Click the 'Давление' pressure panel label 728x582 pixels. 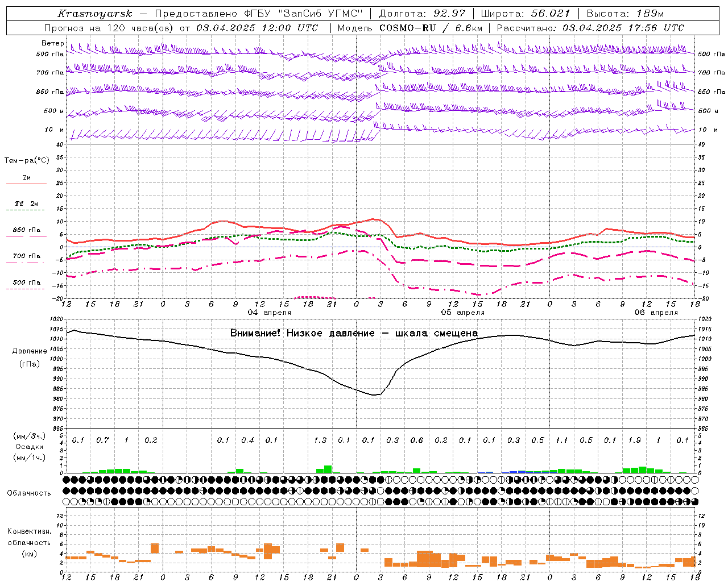click(x=30, y=351)
